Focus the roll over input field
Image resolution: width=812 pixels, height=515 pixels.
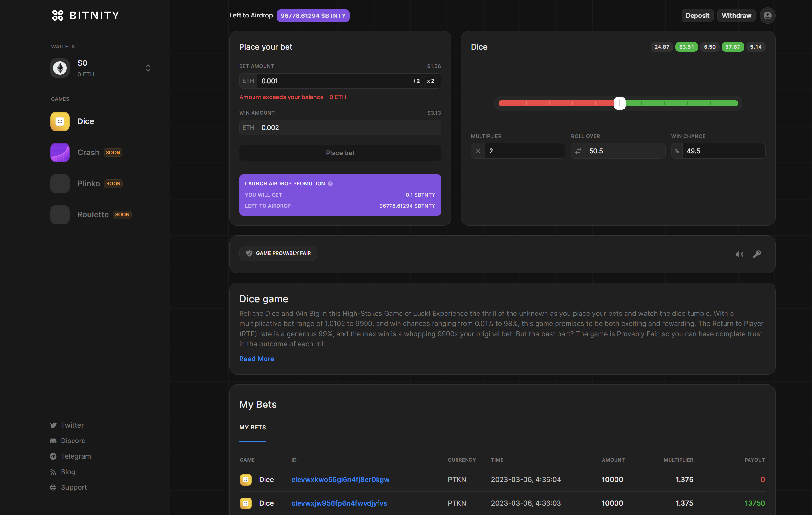(625, 151)
